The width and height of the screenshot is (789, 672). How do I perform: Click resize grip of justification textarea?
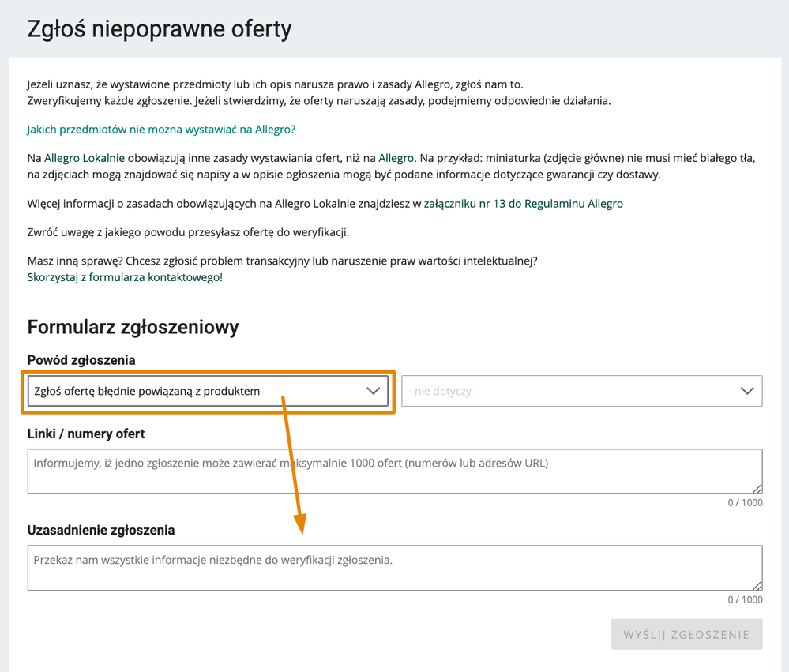[757, 585]
